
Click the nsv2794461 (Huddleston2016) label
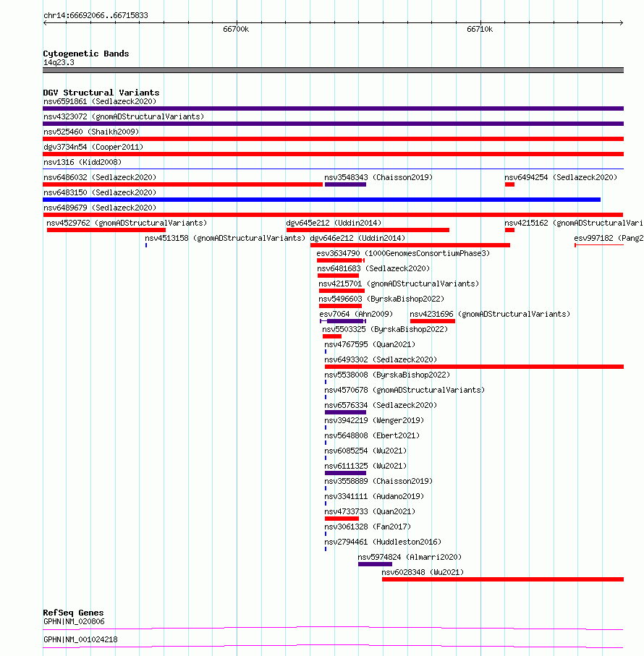click(x=383, y=542)
